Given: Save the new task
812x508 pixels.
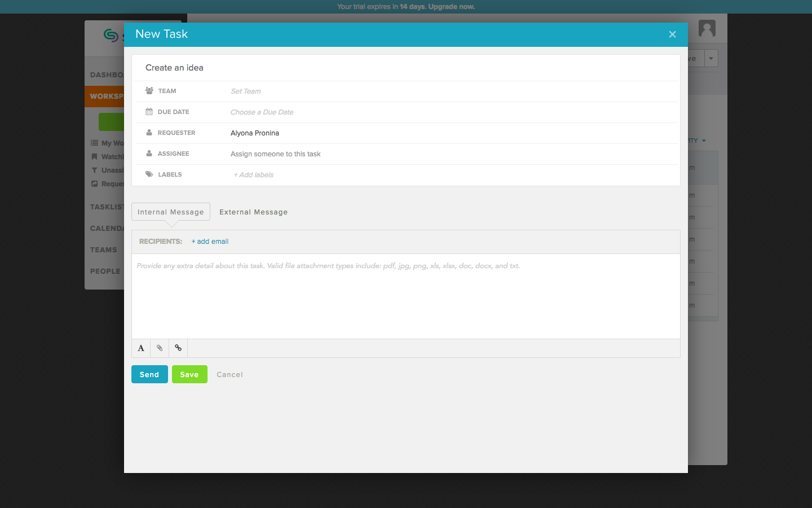Looking at the screenshot, I should click(189, 374).
